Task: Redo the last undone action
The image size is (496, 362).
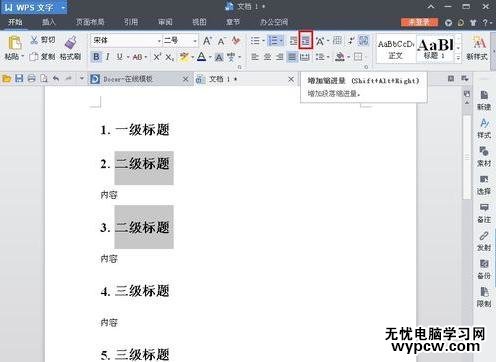Action: [69, 79]
